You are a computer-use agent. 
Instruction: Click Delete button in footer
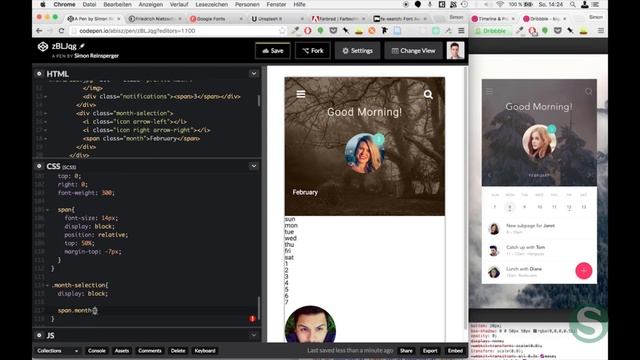coord(178,351)
